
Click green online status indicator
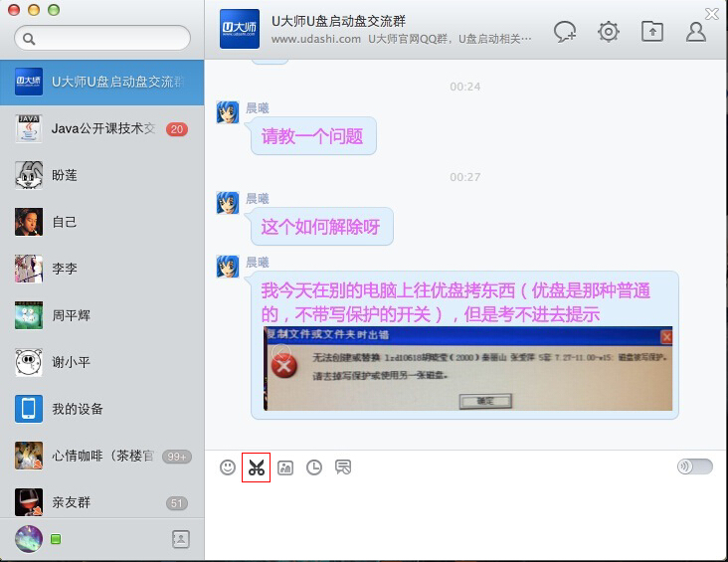pos(56,539)
